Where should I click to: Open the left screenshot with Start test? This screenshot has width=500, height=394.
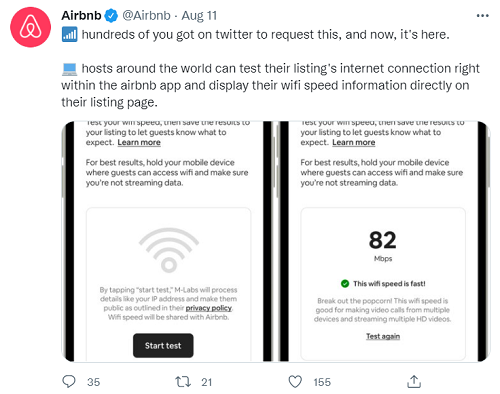[167, 241]
